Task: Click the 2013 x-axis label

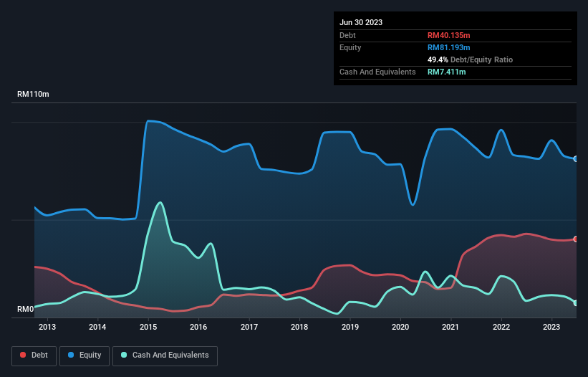Action: coord(47,327)
